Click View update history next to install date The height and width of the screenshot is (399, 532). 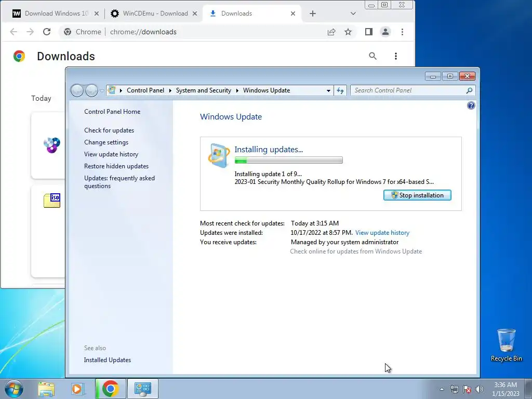click(382, 233)
